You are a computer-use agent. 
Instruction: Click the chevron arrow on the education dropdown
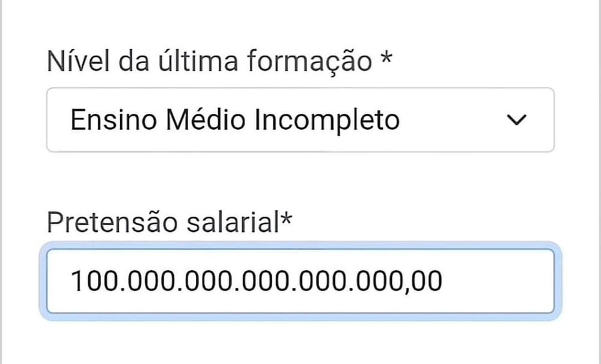(x=518, y=120)
